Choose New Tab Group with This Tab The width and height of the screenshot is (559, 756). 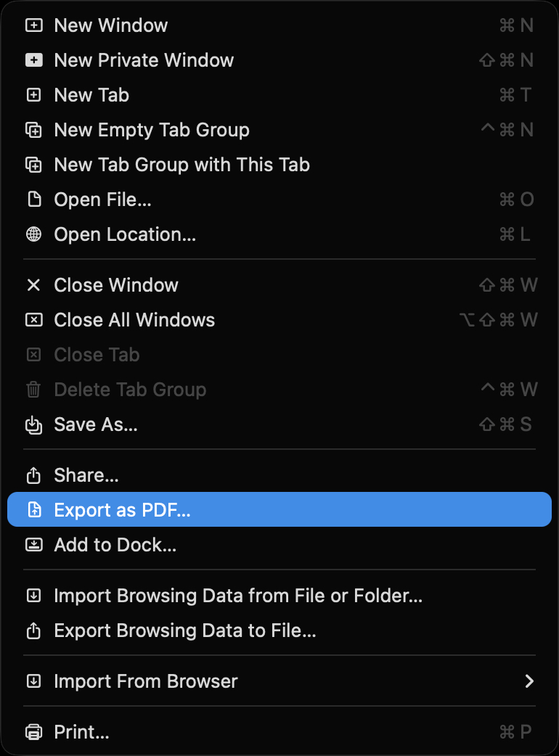coord(181,165)
